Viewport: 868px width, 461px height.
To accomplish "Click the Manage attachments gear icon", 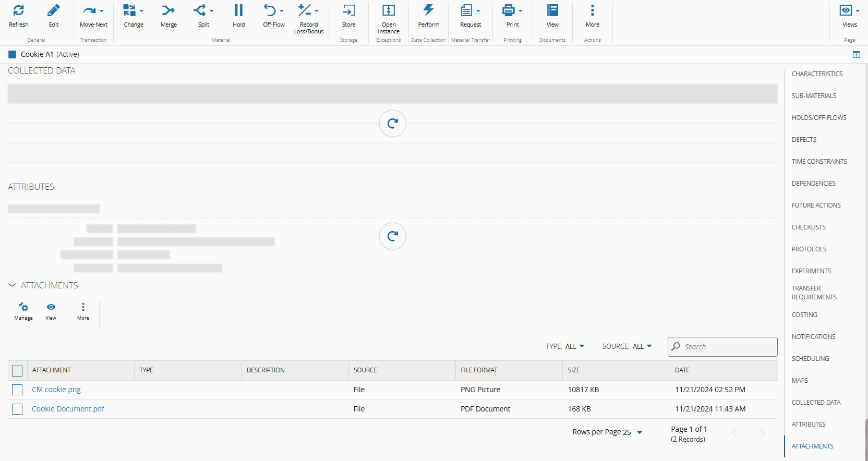I will (23, 308).
